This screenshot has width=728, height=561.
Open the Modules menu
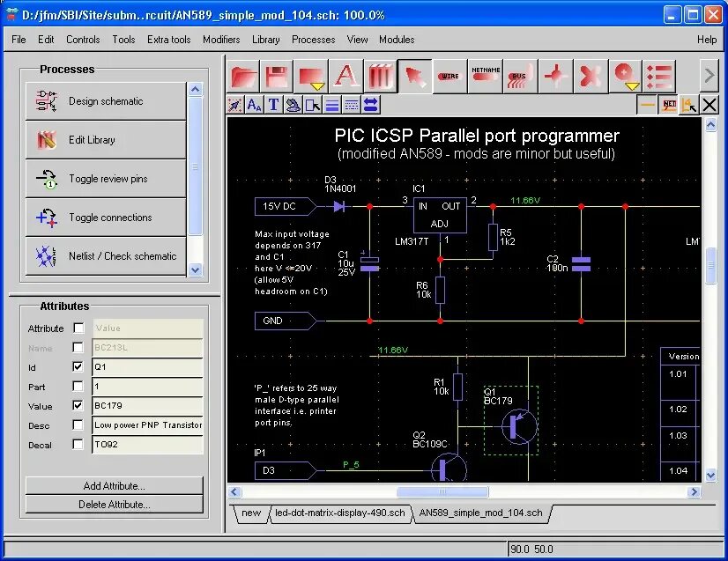tap(397, 40)
